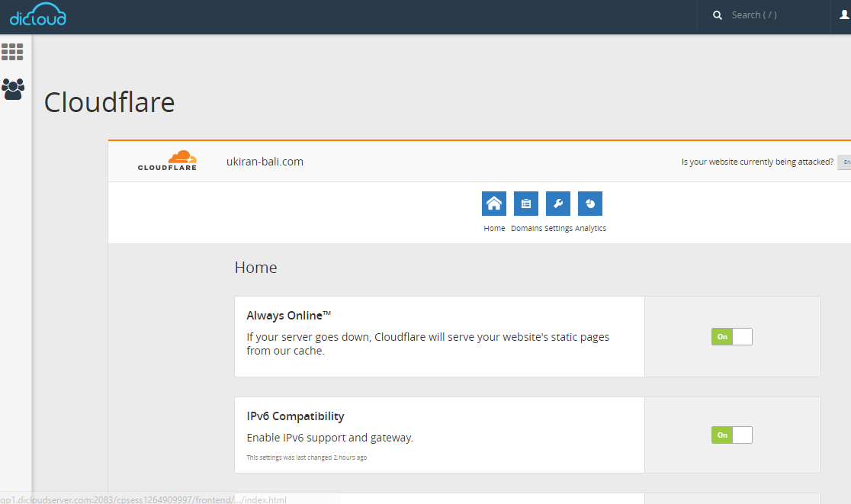The image size is (851, 504).
Task: Click the Cloudflare logo
Action: pyautogui.click(x=167, y=161)
